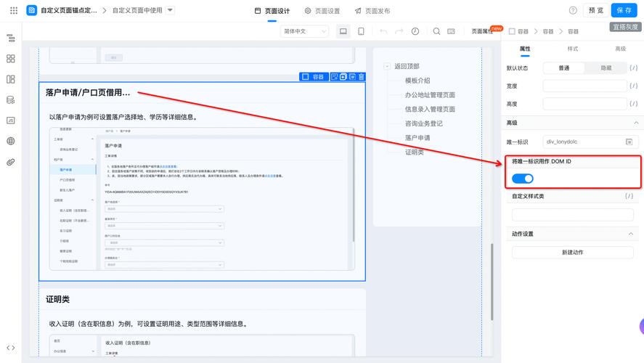
Task: Click 信息录入管理页面 anchor link
Action: [x=430, y=109]
